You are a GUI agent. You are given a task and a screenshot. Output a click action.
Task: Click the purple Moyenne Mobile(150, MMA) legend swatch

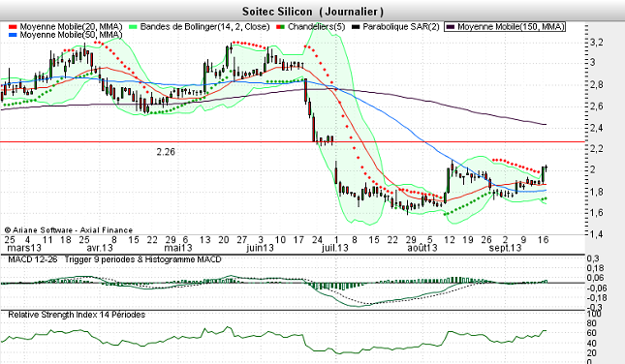pyautogui.click(x=451, y=27)
